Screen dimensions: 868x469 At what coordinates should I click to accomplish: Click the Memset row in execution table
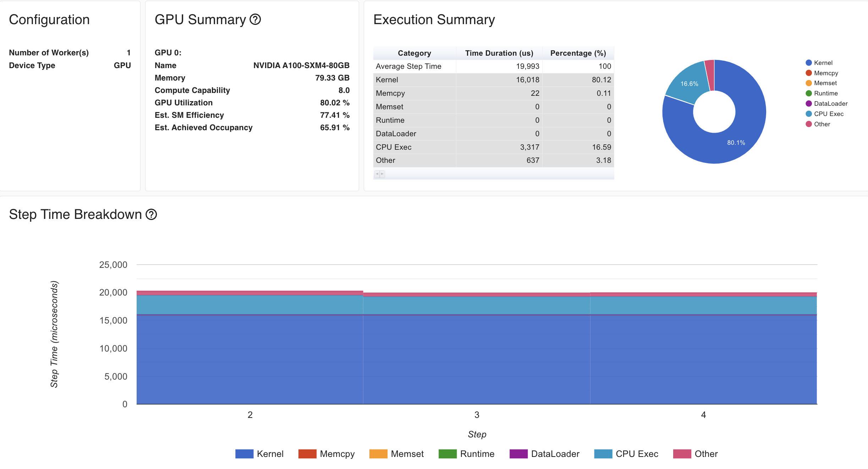(x=494, y=107)
